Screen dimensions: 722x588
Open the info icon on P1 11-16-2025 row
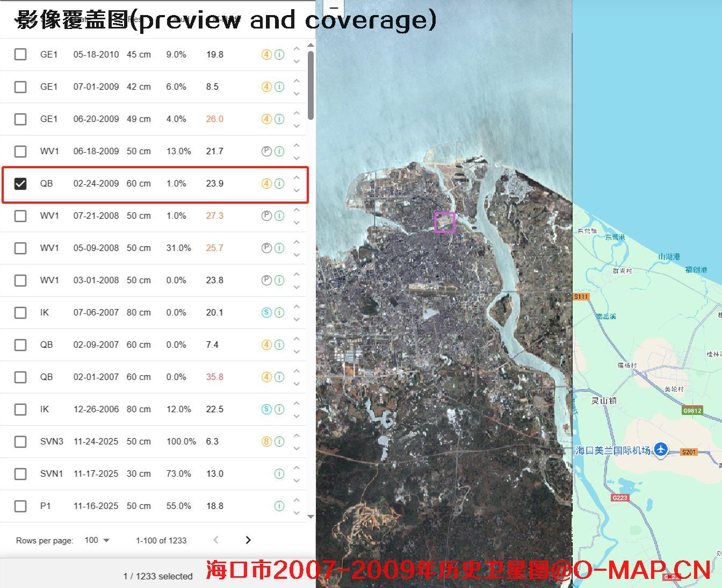(x=279, y=506)
